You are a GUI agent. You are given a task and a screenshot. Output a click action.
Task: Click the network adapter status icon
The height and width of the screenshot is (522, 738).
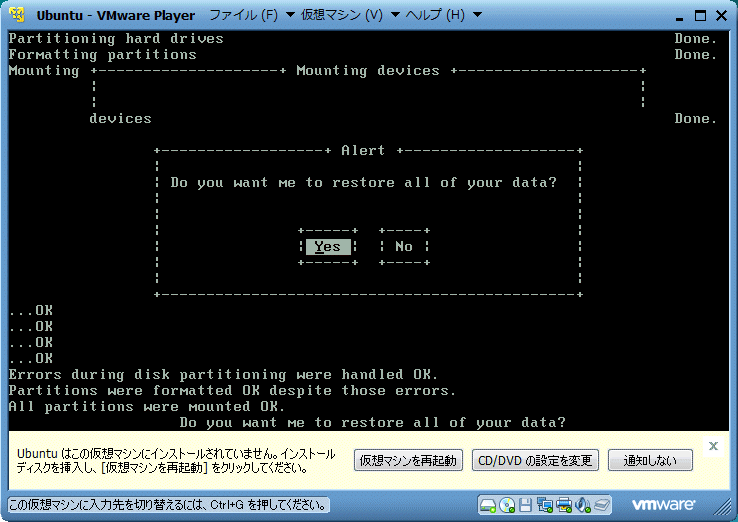(546, 504)
